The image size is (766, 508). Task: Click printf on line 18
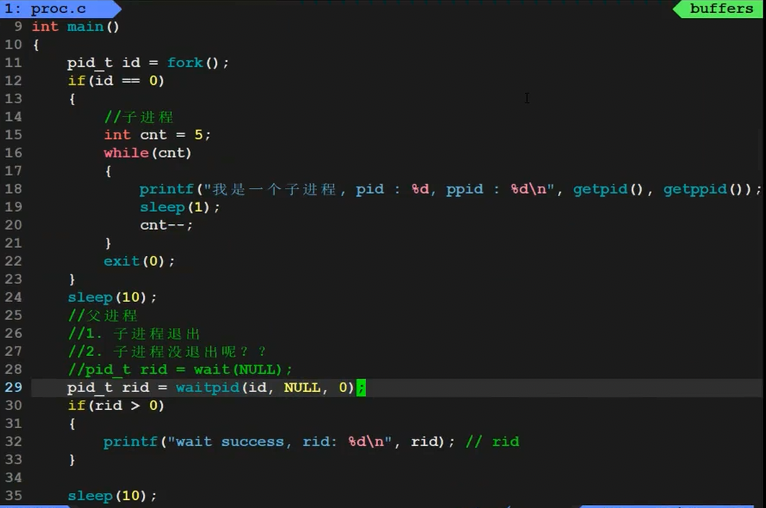[x=166, y=189]
